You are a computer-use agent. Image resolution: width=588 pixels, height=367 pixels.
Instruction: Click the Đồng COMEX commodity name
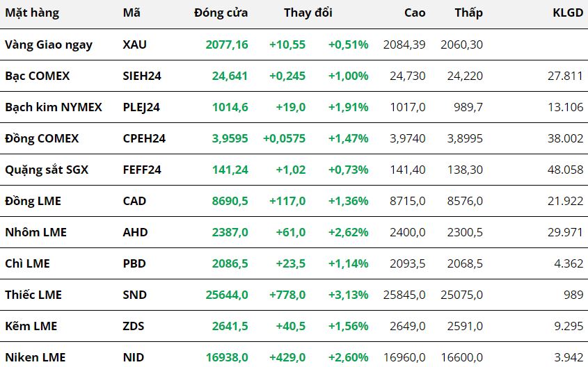click(x=42, y=138)
